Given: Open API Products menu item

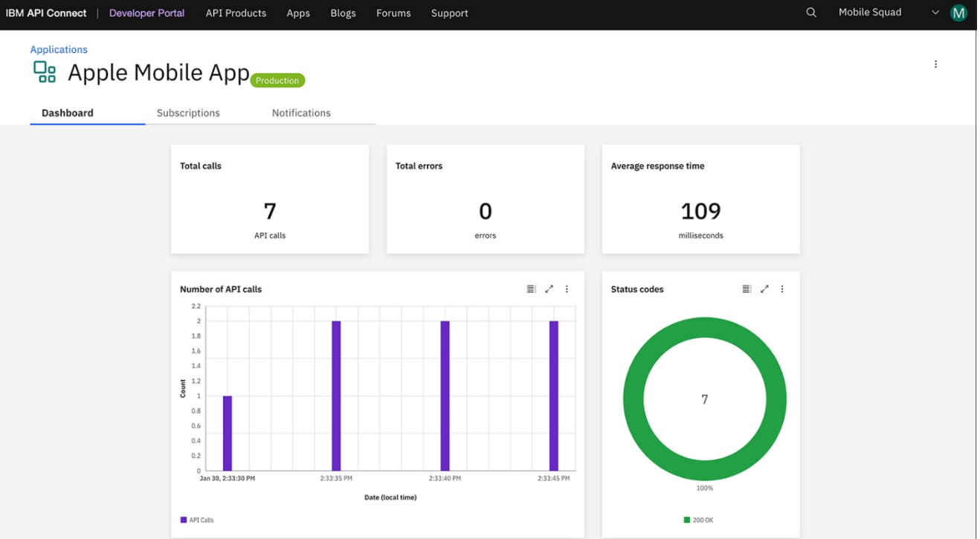Looking at the screenshot, I should (236, 13).
